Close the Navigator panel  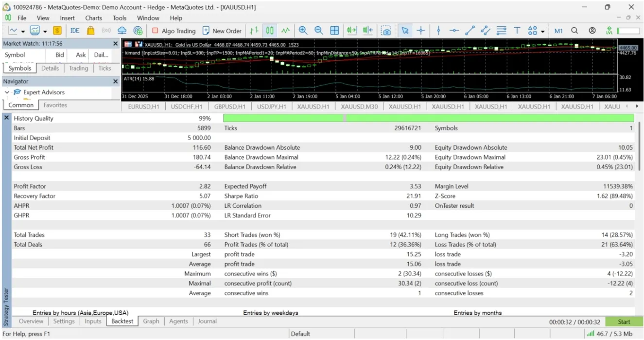116,82
